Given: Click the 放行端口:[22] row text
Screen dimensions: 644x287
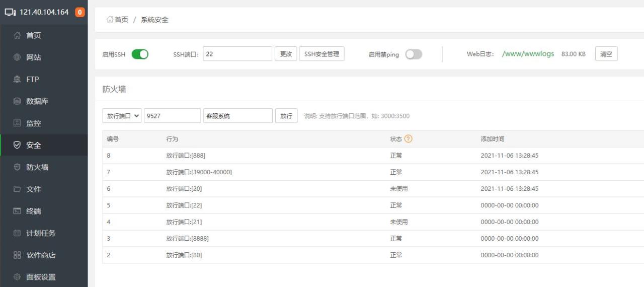Looking at the screenshot, I should pyautogui.click(x=184, y=205).
